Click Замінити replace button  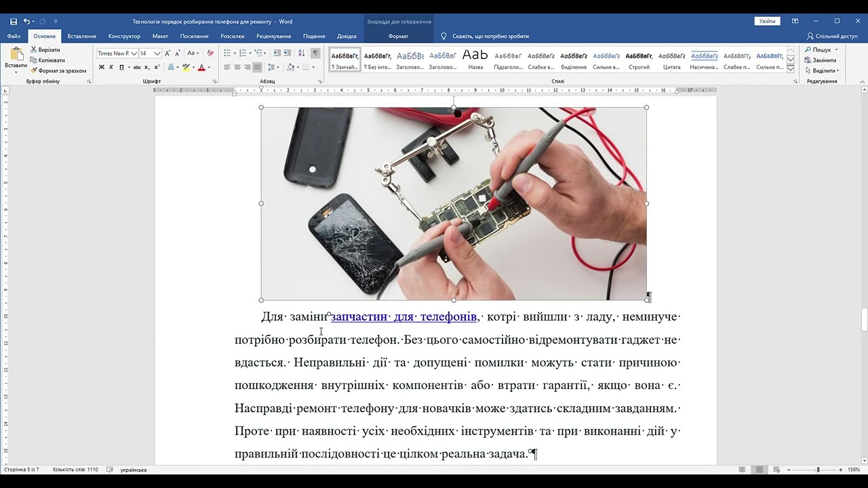pos(821,60)
